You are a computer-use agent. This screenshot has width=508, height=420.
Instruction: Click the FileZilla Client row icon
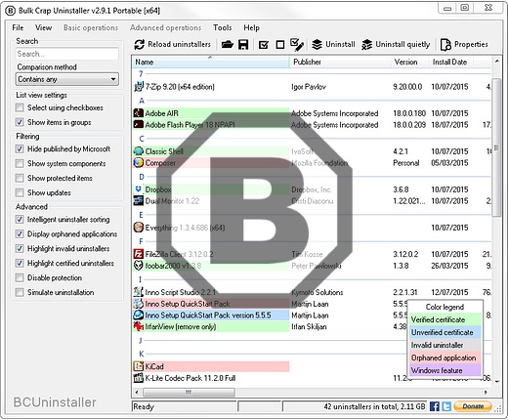click(139, 254)
